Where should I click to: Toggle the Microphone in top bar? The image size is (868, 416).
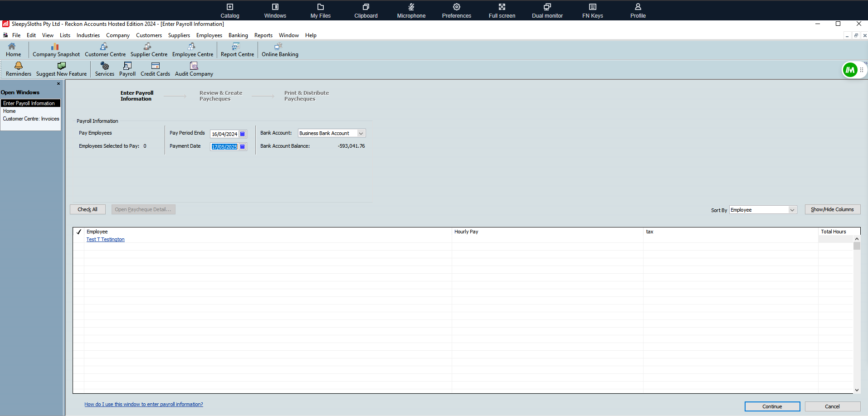click(x=411, y=10)
